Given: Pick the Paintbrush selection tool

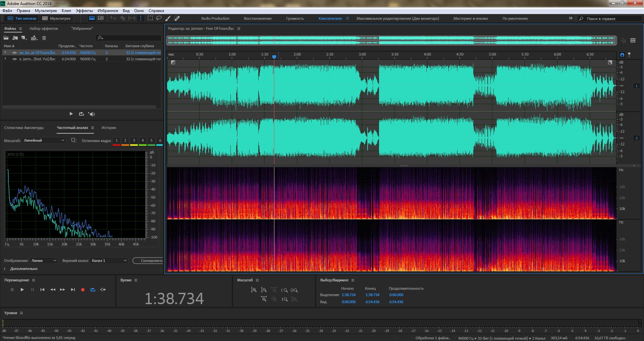Looking at the screenshot, I should point(168,18).
